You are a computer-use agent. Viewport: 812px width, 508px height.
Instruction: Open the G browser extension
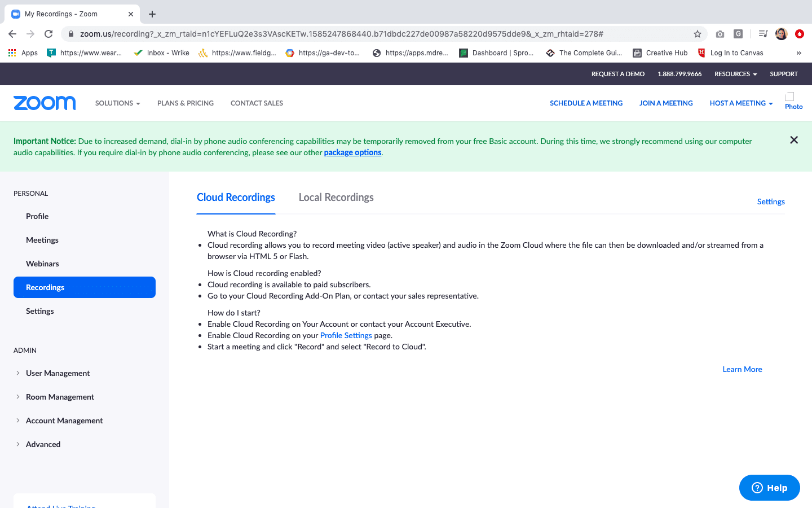pos(738,34)
